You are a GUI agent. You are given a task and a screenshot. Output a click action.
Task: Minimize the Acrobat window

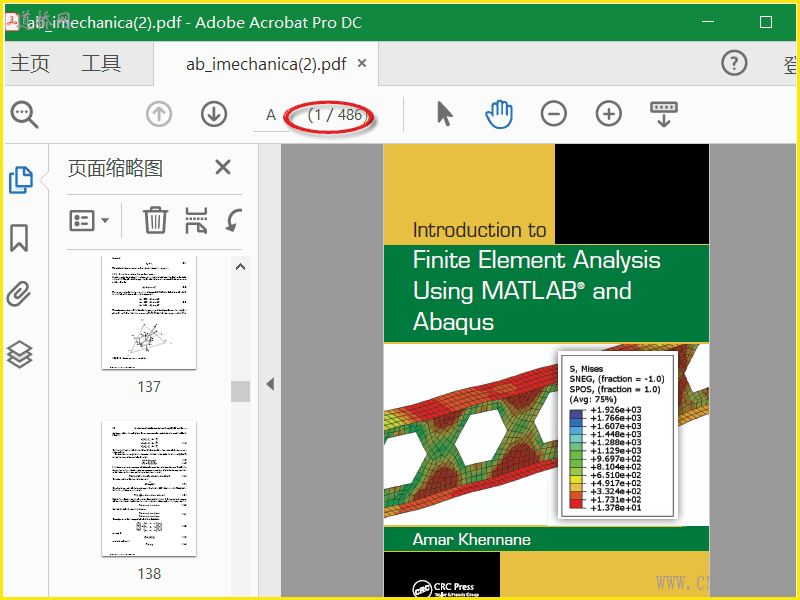pos(708,22)
